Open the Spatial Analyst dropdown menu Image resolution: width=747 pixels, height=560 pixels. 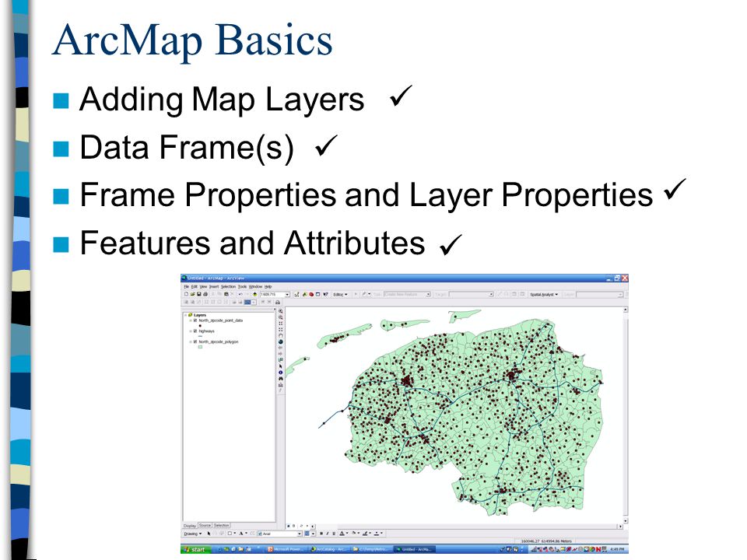click(x=544, y=295)
